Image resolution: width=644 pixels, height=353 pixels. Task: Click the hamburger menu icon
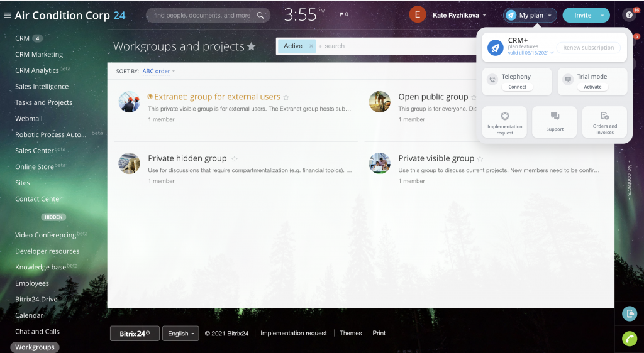[8, 15]
